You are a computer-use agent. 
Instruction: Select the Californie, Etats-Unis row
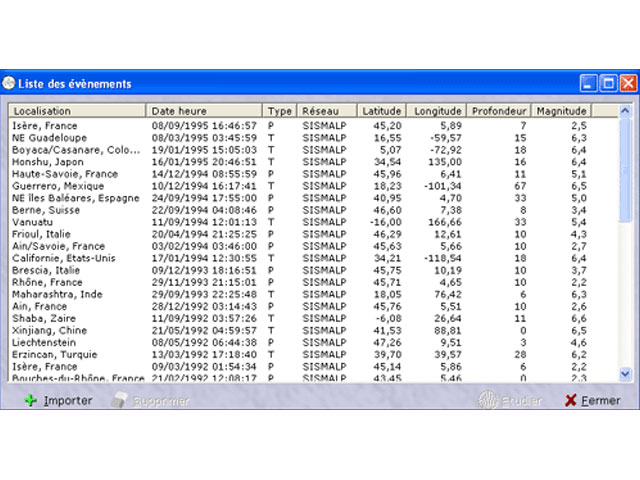point(64,258)
